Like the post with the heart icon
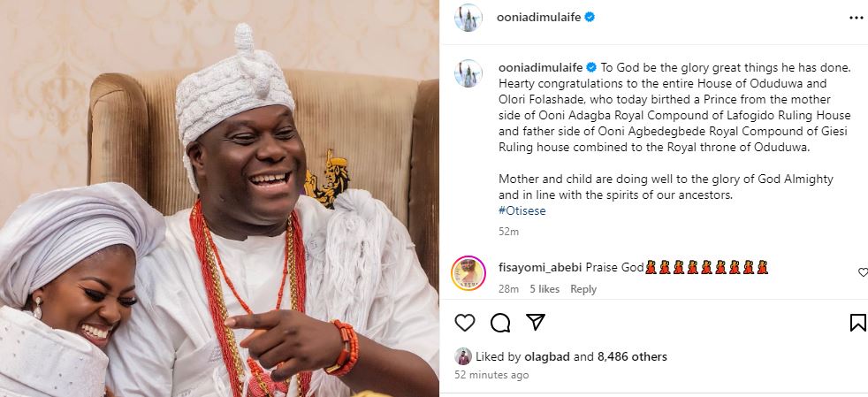 click(x=465, y=322)
